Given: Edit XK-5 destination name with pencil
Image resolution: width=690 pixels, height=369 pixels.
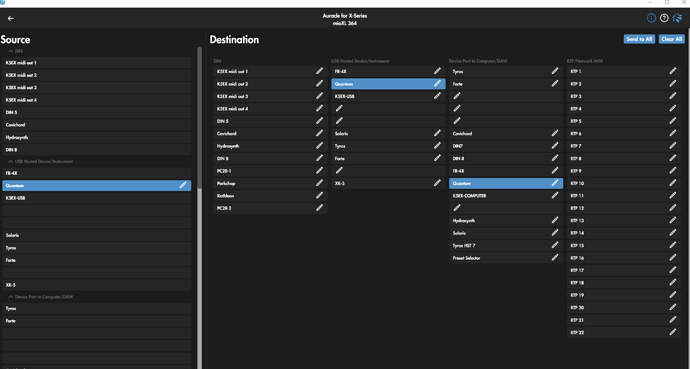Looking at the screenshot, I should (x=437, y=183).
